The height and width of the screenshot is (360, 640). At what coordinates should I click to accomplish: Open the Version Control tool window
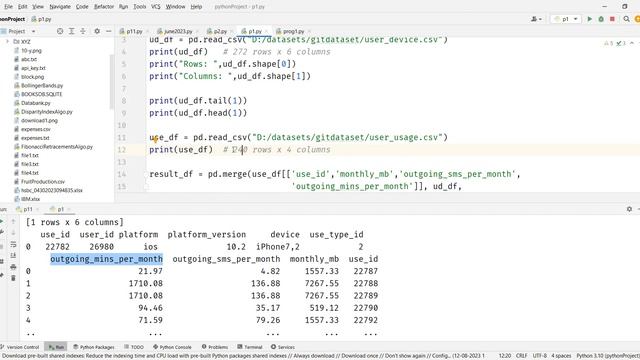[20, 347]
